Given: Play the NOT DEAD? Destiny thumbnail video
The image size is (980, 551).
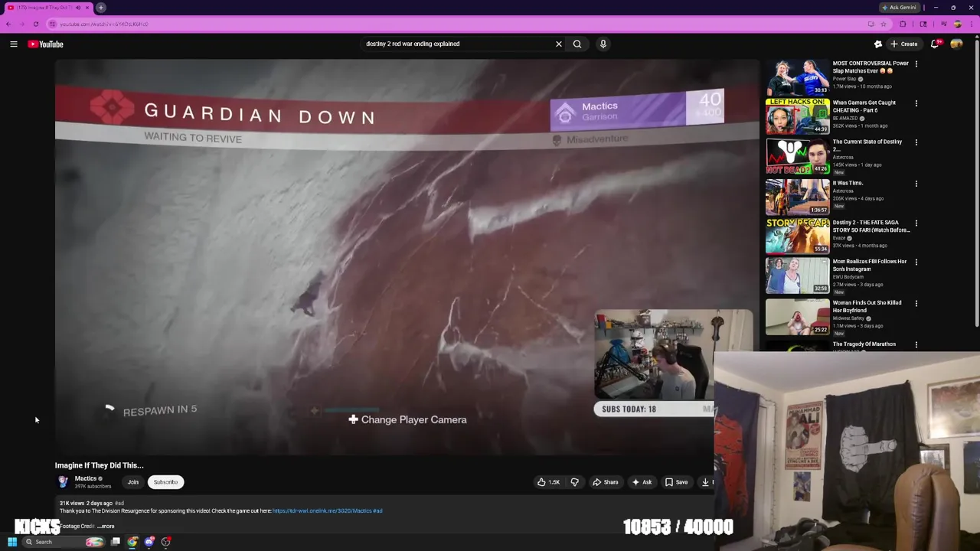Looking at the screenshot, I should (x=797, y=156).
